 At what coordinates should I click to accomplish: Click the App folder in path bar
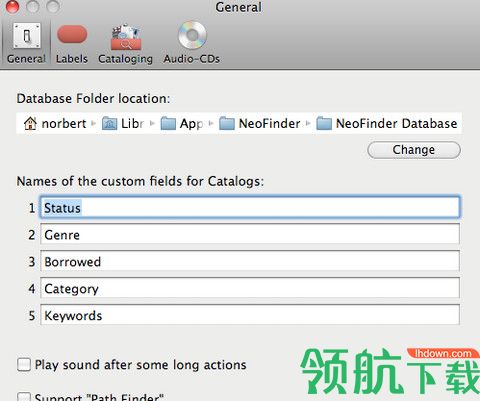coord(182,124)
